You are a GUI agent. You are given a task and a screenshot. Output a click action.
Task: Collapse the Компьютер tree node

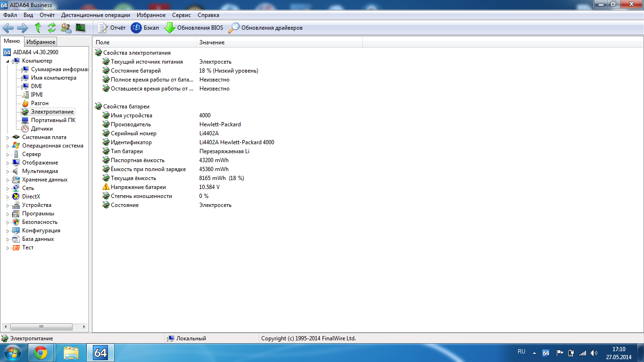8,61
